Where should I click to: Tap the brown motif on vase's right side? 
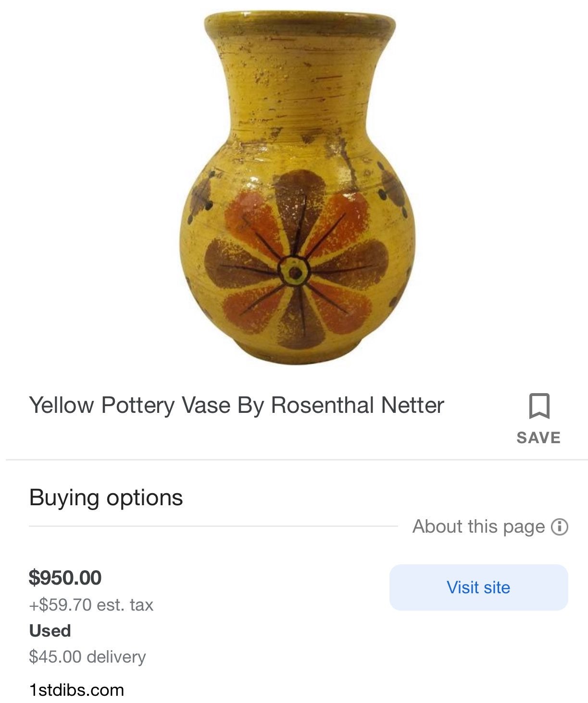(394, 190)
